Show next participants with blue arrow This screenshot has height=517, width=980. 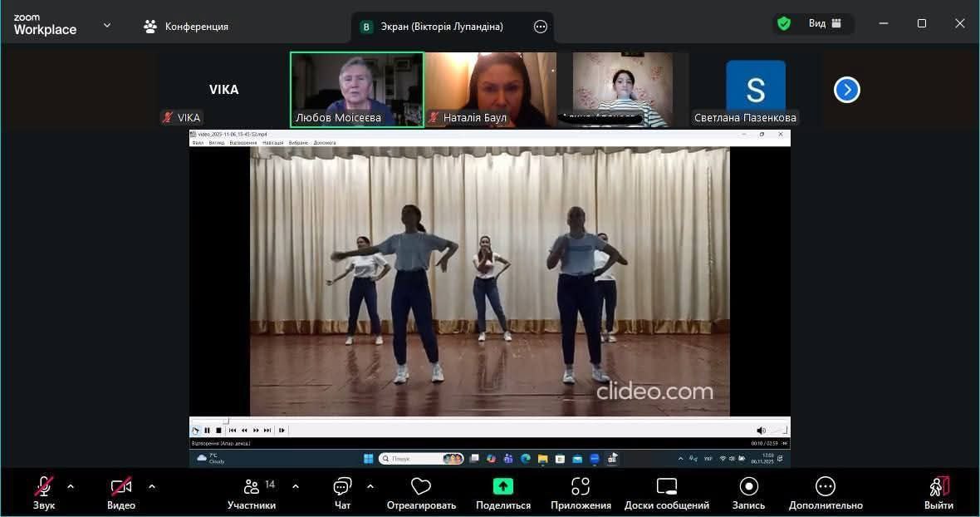(846, 90)
